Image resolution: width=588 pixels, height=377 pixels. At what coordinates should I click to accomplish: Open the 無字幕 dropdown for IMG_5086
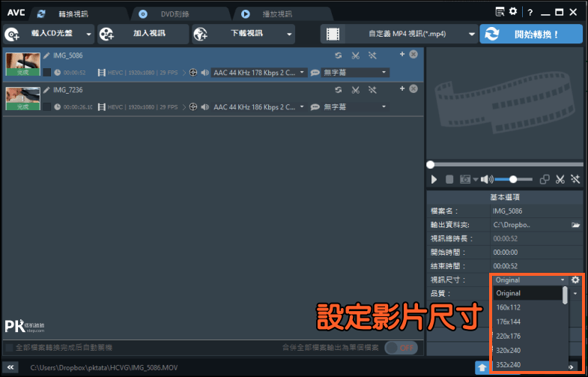click(355, 73)
